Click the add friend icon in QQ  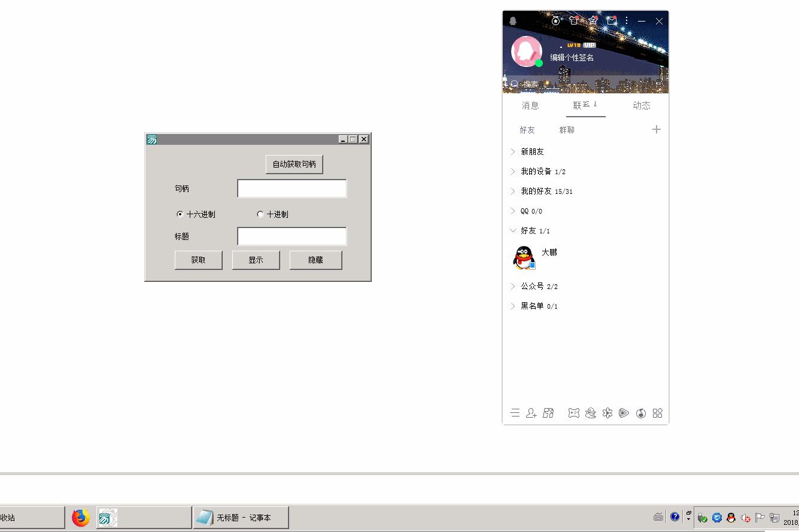[531, 413]
